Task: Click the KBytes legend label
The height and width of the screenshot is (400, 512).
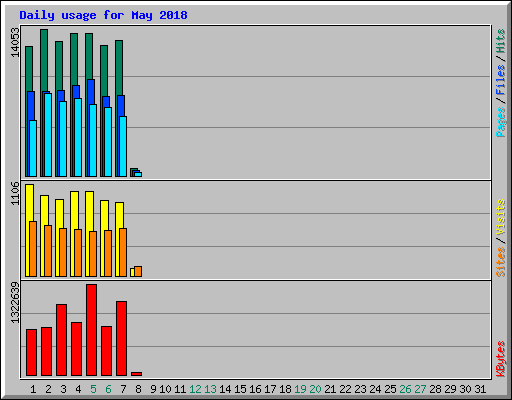Action: tap(501, 359)
